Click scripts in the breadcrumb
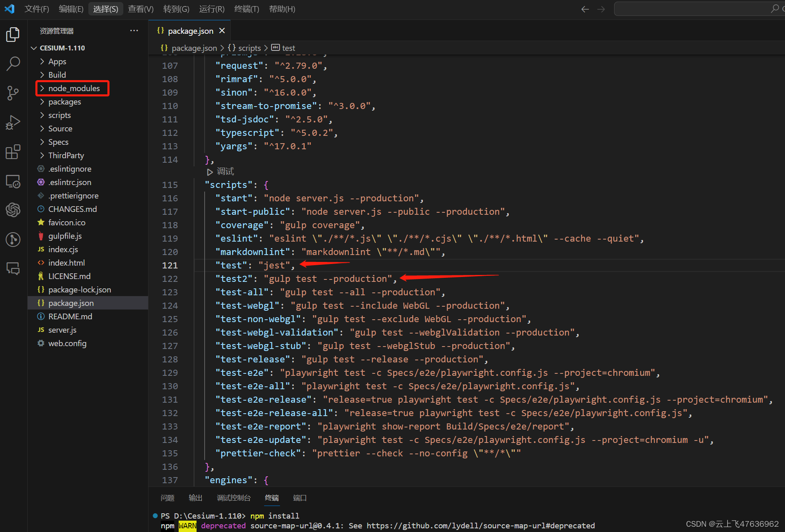This screenshot has height=532, width=785. pos(249,48)
